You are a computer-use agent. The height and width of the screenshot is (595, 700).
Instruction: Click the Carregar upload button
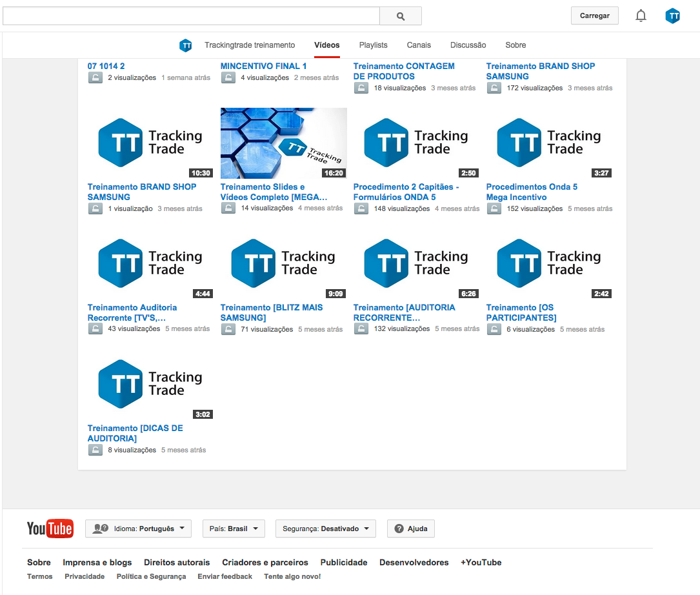pyautogui.click(x=595, y=15)
